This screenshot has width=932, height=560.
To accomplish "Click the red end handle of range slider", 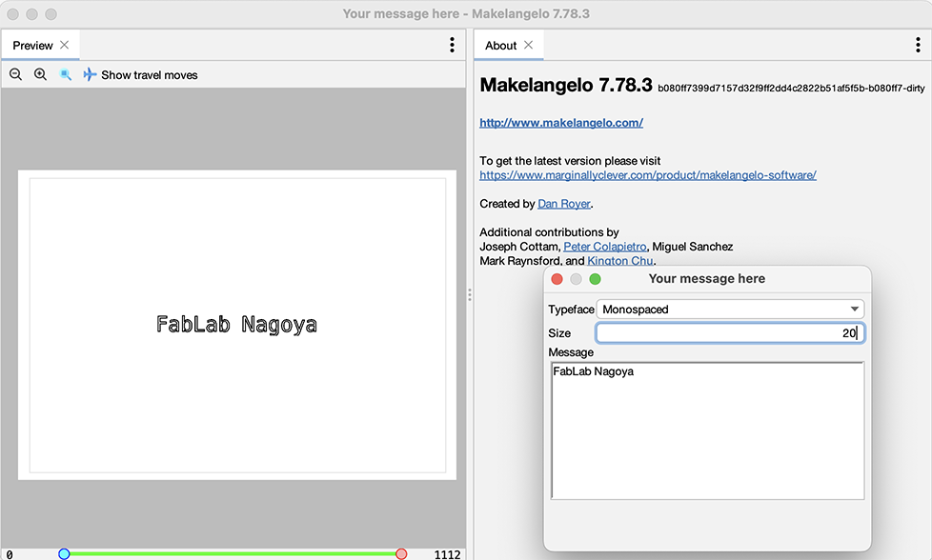I will click(x=401, y=554).
